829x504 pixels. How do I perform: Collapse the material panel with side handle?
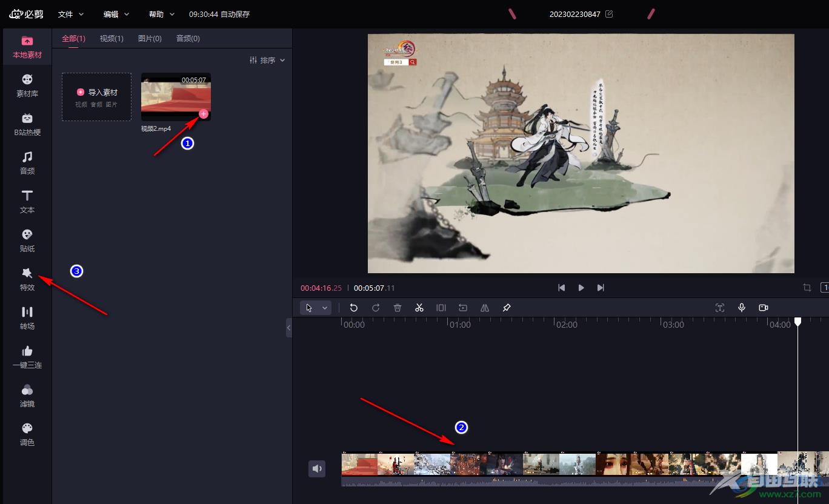(289, 328)
